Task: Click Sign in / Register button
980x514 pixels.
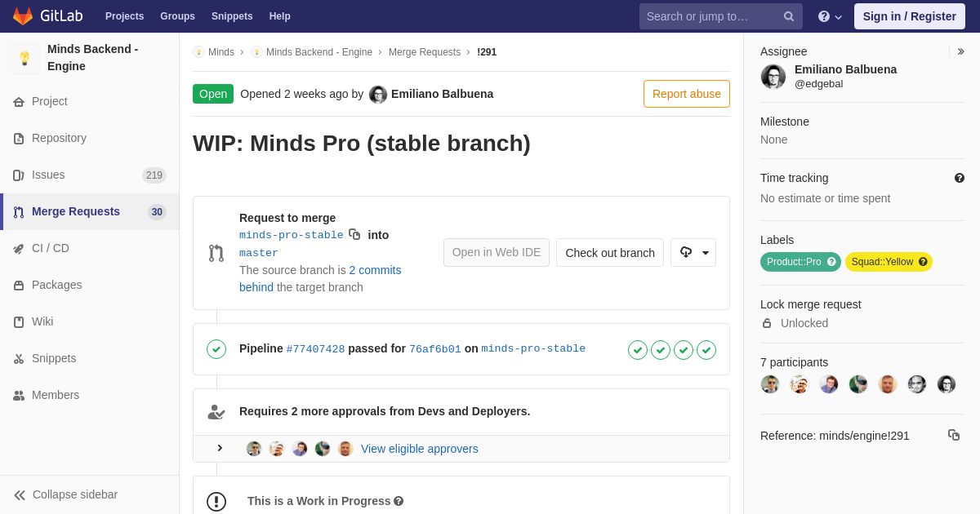Action: (x=909, y=16)
